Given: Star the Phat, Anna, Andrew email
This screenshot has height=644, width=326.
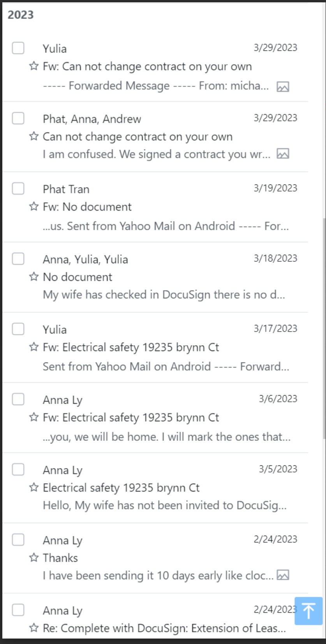Looking at the screenshot, I should pos(34,137).
